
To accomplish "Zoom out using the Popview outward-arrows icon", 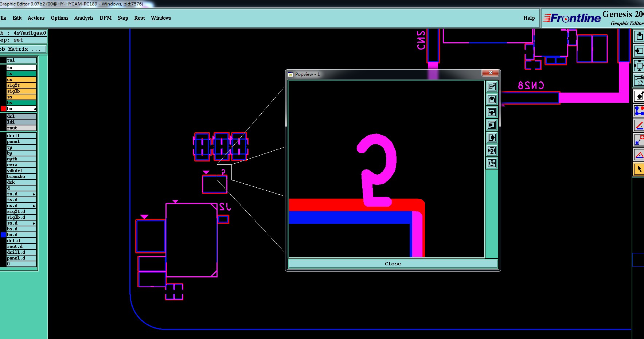I will point(492,163).
